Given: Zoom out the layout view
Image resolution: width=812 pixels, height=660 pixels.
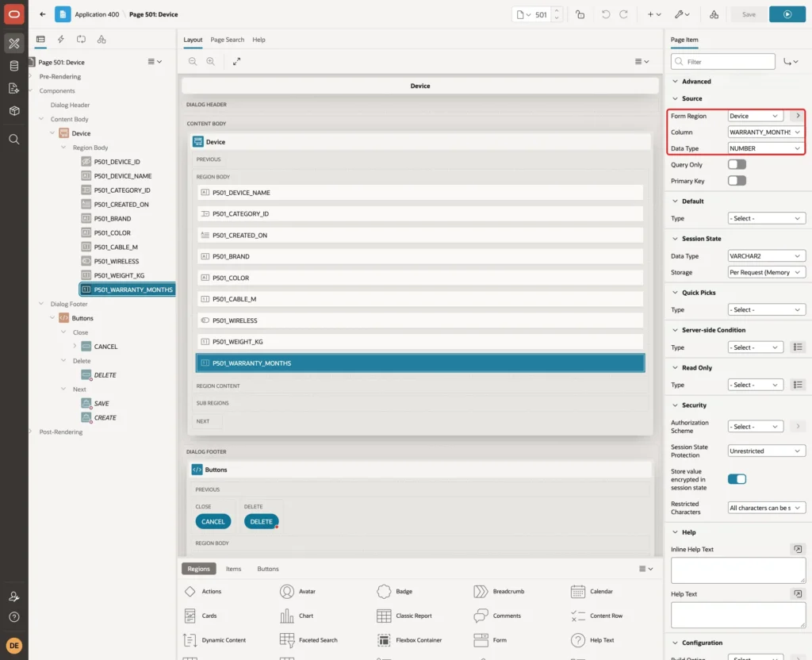Looking at the screenshot, I should point(193,61).
